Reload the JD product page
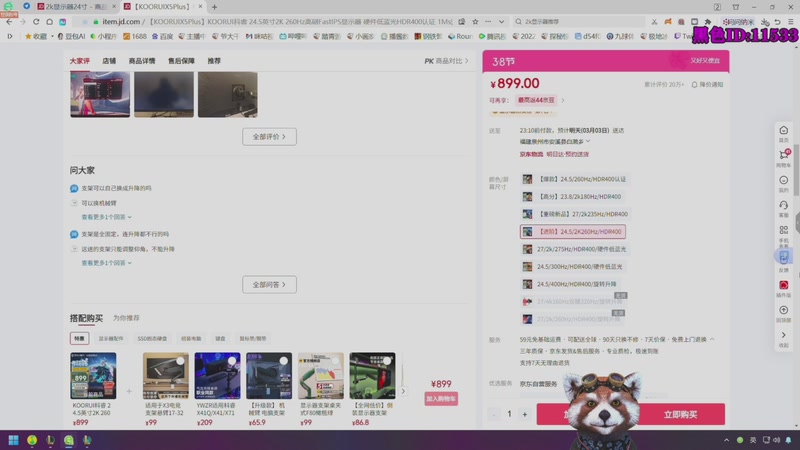The width and height of the screenshot is (800, 450). [36, 22]
